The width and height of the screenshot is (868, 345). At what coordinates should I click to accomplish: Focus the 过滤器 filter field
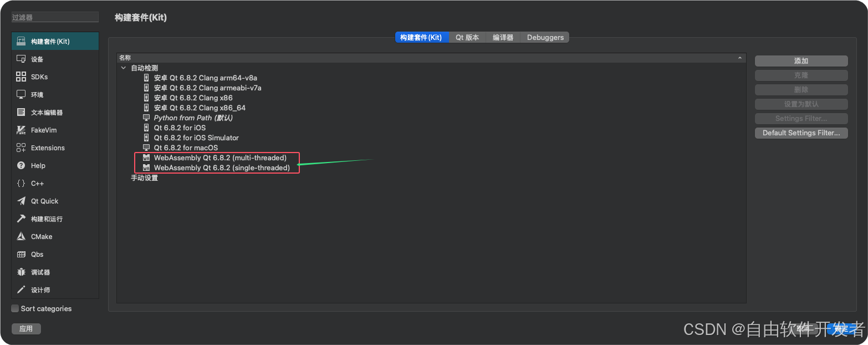(x=55, y=18)
